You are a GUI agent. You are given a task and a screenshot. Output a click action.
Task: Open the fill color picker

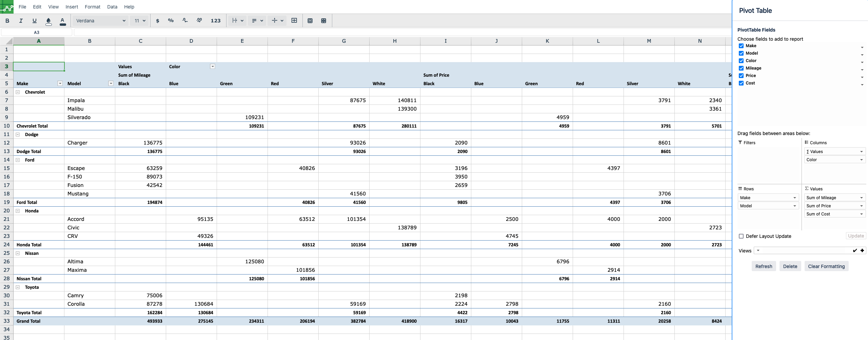point(48,21)
